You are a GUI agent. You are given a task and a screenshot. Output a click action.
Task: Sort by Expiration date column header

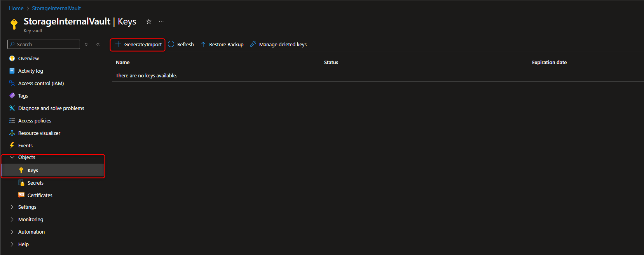(549, 62)
